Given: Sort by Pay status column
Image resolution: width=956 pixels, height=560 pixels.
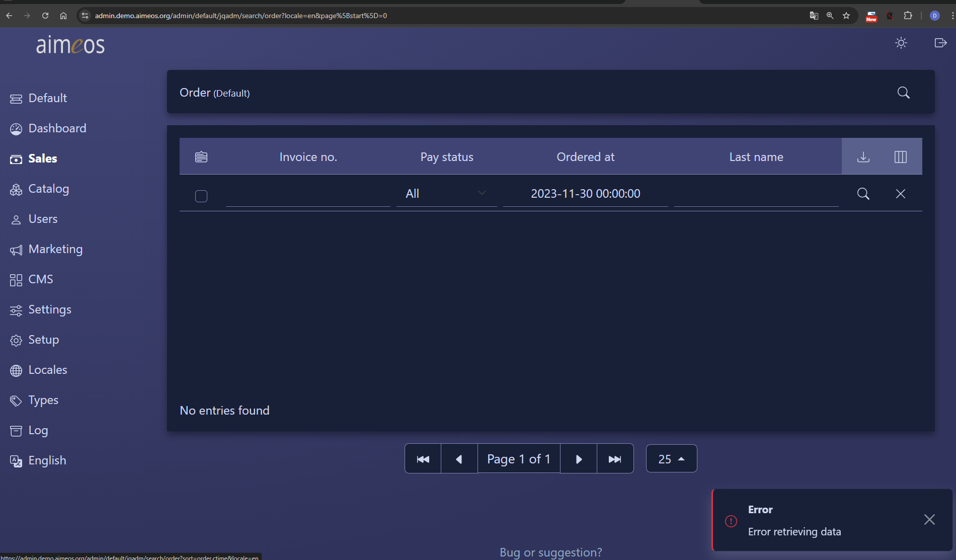Looking at the screenshot, I should [447, 157].
